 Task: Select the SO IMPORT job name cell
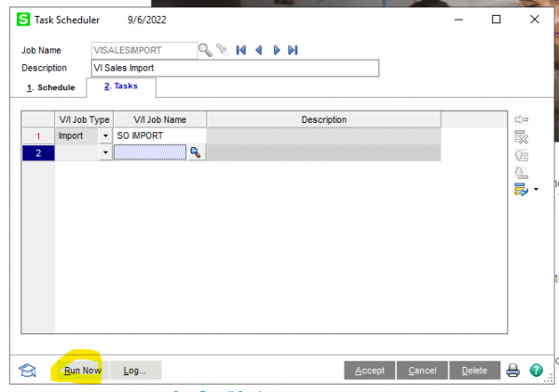(160, 136)
